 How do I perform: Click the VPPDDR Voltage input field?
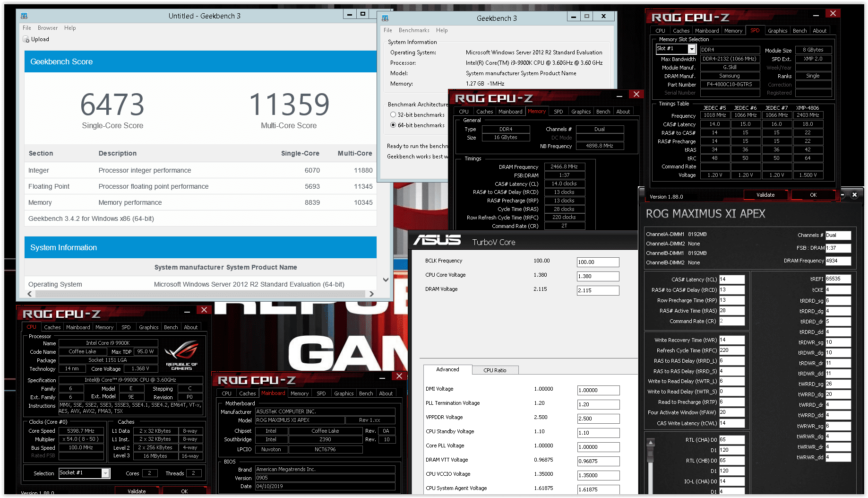(598, 419)
